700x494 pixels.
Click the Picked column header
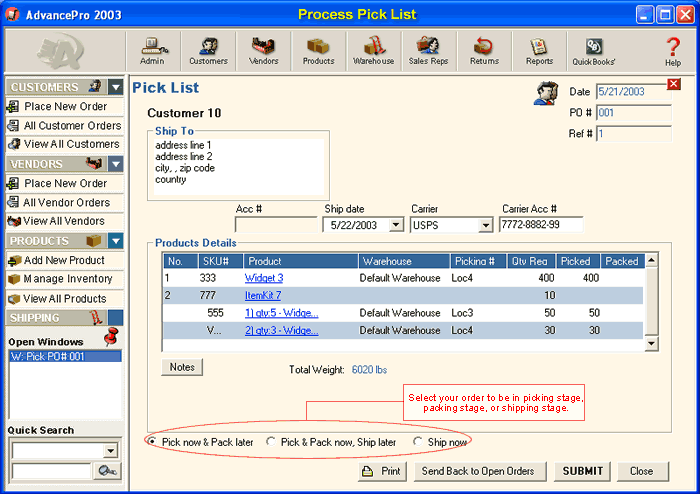(x=578, y=261)
